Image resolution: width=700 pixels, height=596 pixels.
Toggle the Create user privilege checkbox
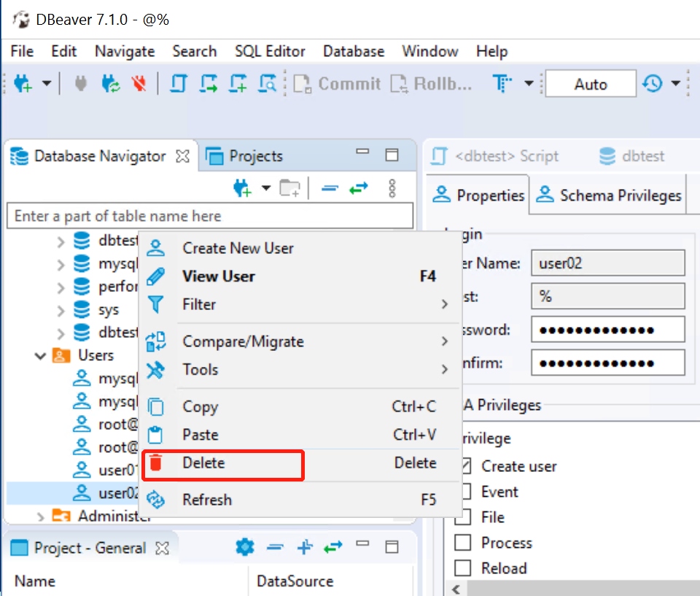click(x=464, y=466)
